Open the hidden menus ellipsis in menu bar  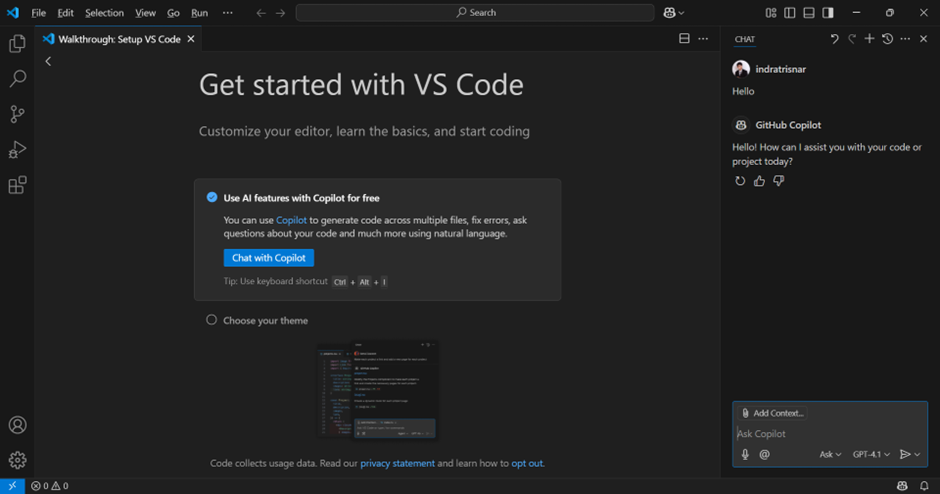228,13
